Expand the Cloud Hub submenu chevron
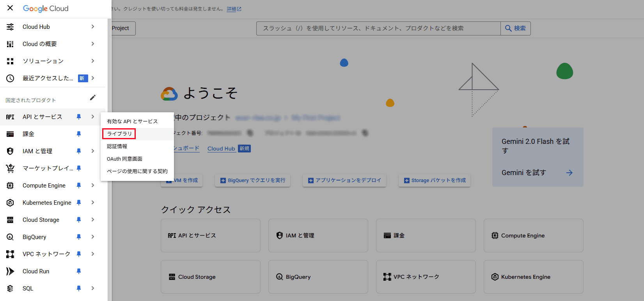 pos(93,27)
